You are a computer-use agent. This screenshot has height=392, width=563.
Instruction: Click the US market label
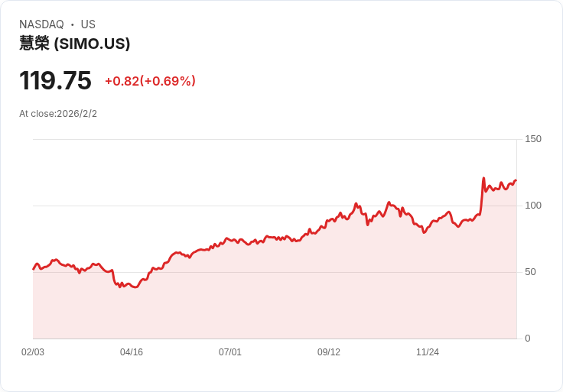pos(88,24)
